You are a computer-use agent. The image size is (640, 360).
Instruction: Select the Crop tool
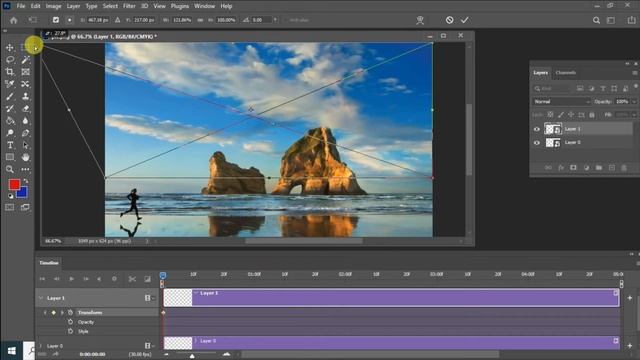10,72
